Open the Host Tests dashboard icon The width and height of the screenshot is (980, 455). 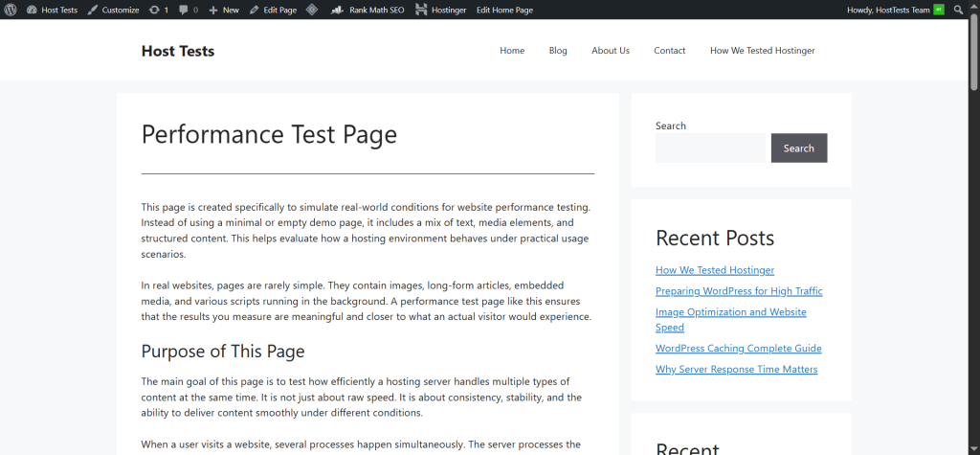(x=32, y=10)
